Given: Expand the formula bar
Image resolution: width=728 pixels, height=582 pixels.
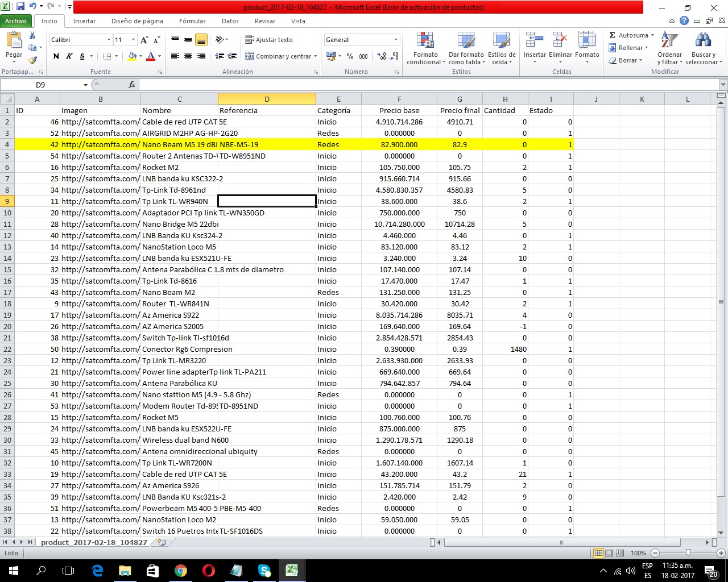Looking at the screenshot, I should (723, 85).
